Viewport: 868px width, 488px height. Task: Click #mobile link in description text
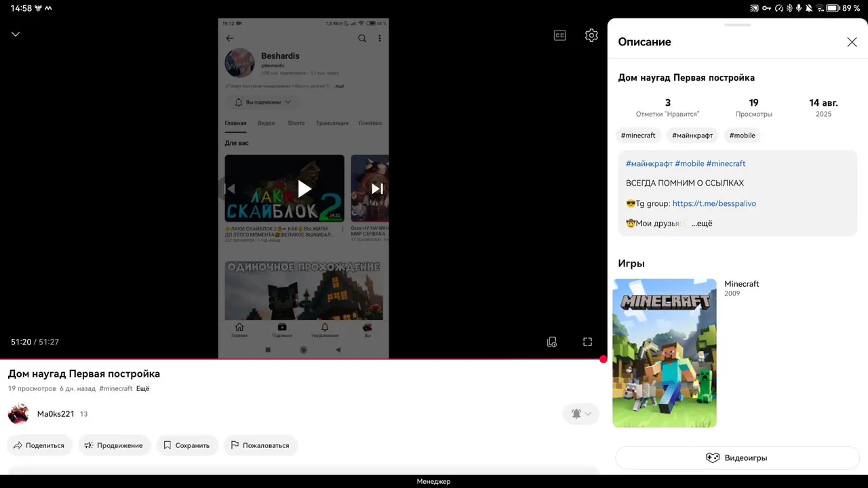tap(690, 163)
